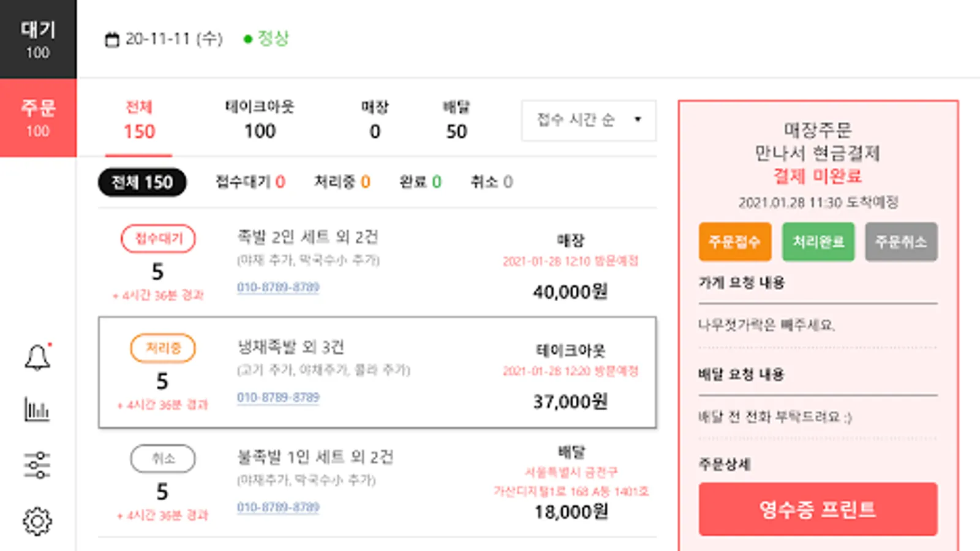Click the 영수증 프린트 button
This screenshot has height=551, width=980.
point(818,509)
